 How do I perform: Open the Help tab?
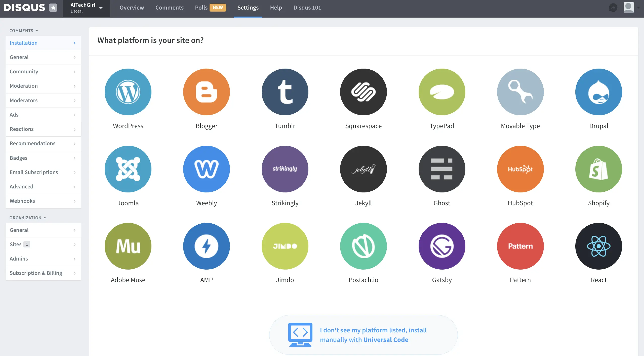[x=276, y=8]
